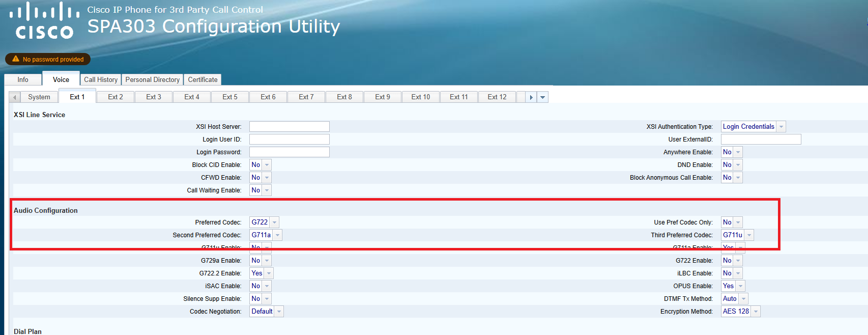Screen dimensions: 868x335
Task: Click the Cisco logo
Action: [44, 21]
